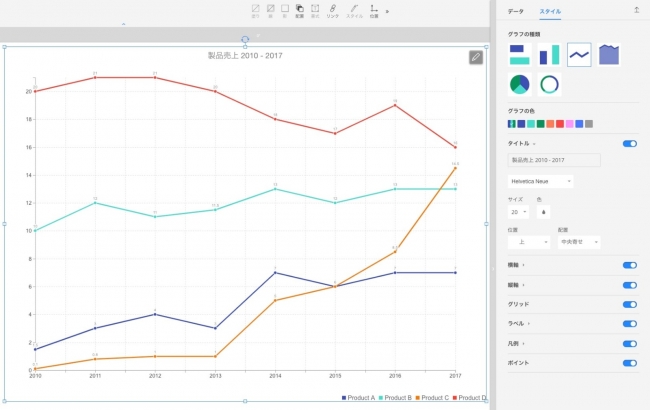Pick the red chart color swatch

[x=560, y=124]
